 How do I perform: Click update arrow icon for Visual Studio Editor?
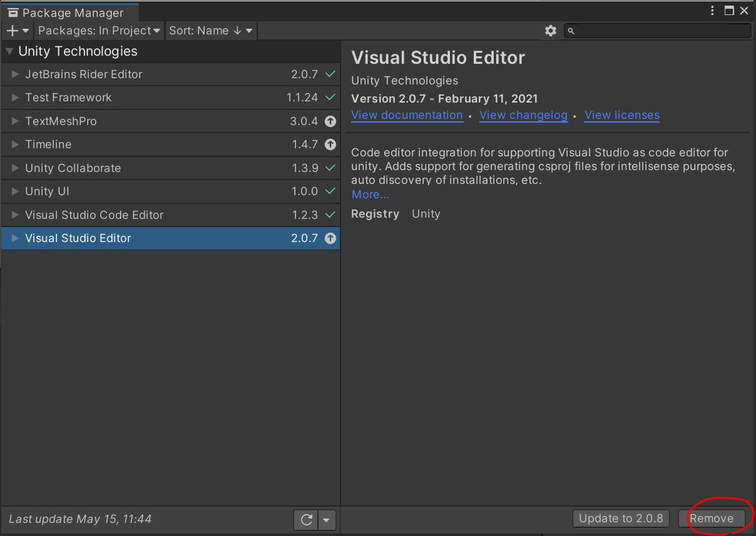(x=330, y=238)
